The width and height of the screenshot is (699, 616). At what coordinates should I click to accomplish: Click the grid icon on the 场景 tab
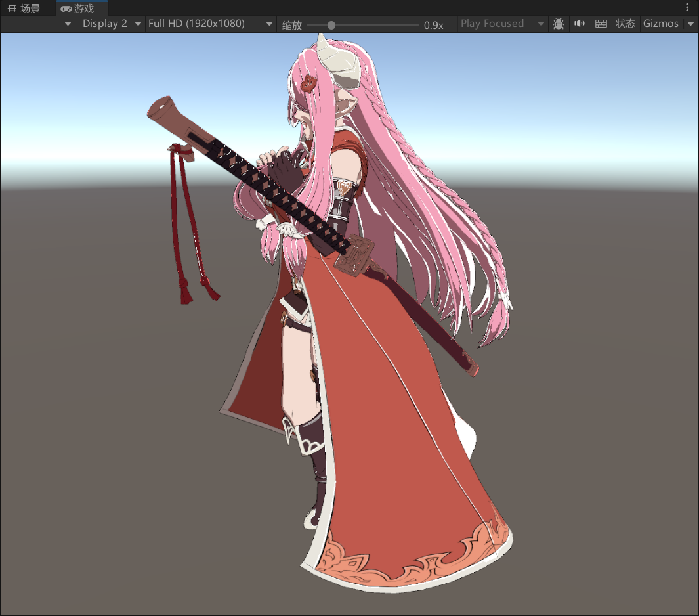(x=11, y=9)
